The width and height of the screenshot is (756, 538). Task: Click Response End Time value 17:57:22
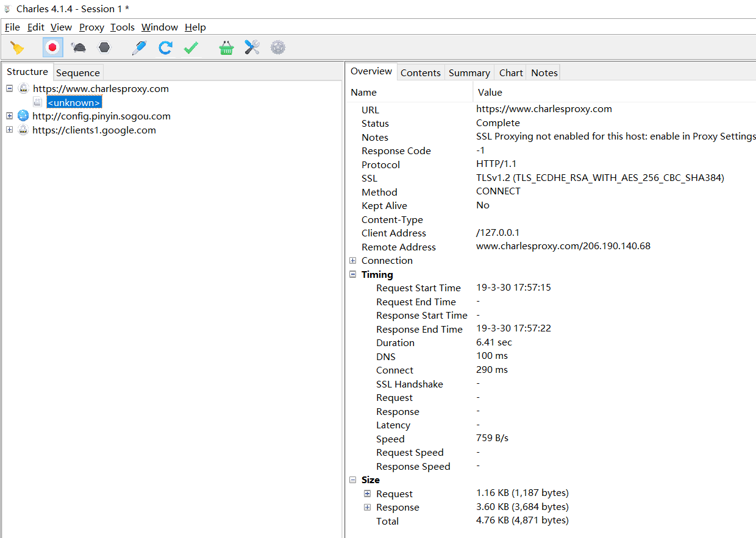[x=513, y=328]
